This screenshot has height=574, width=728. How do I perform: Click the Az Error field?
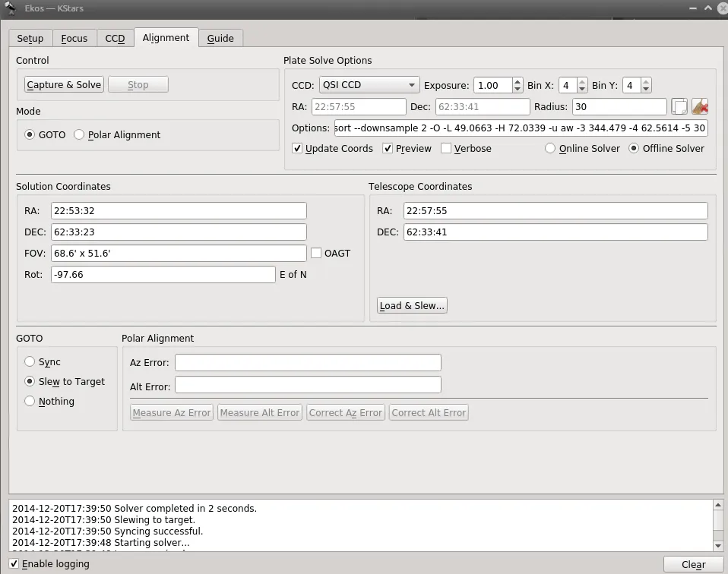308,363
